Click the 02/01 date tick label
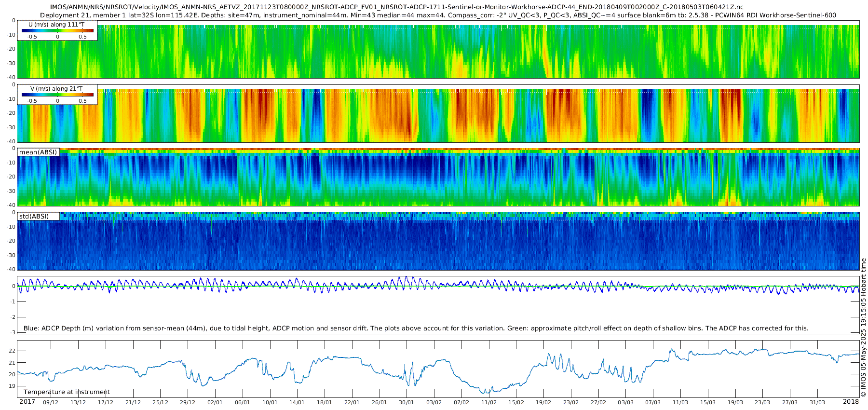868x410 pixels. coord(215,402)
